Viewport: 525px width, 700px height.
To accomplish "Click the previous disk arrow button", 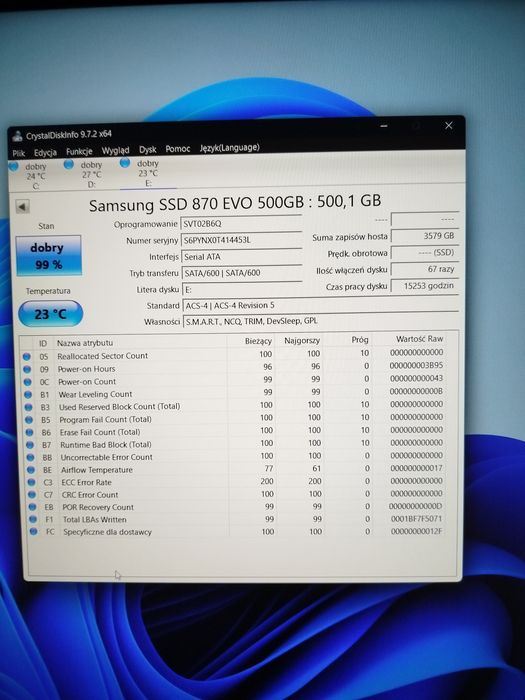I will pos(22,207).
